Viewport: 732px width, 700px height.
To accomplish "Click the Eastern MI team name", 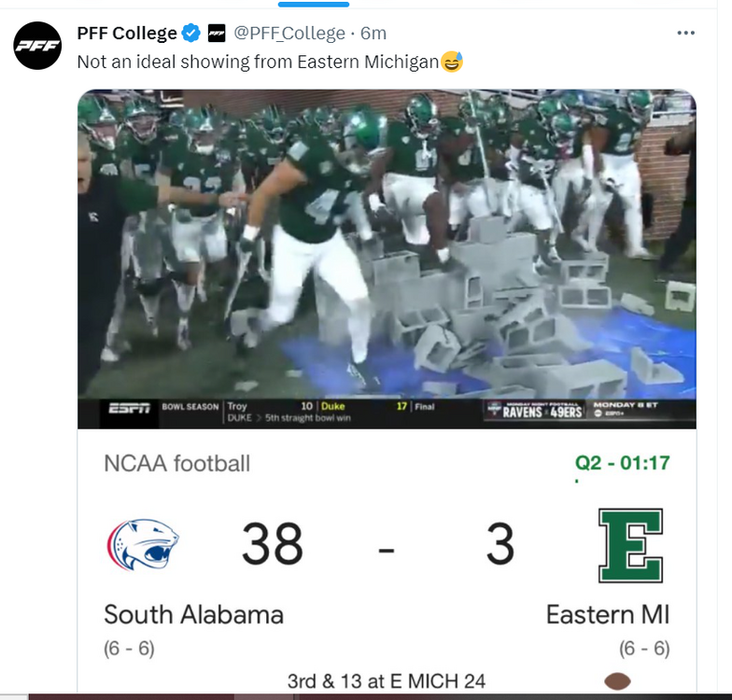I will [x=608, y=615].
